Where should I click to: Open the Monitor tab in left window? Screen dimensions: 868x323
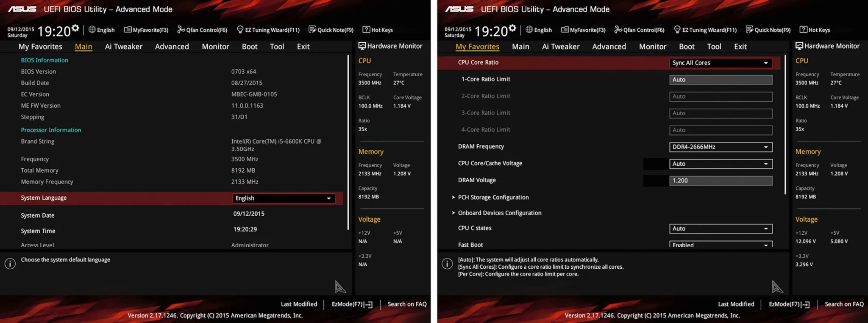click(x=215, y=47)
